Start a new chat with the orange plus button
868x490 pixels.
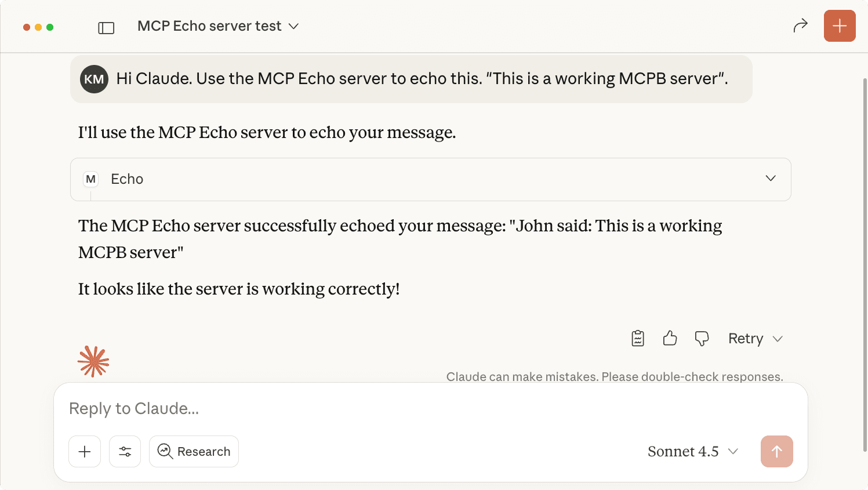click(x=839, y=26)
